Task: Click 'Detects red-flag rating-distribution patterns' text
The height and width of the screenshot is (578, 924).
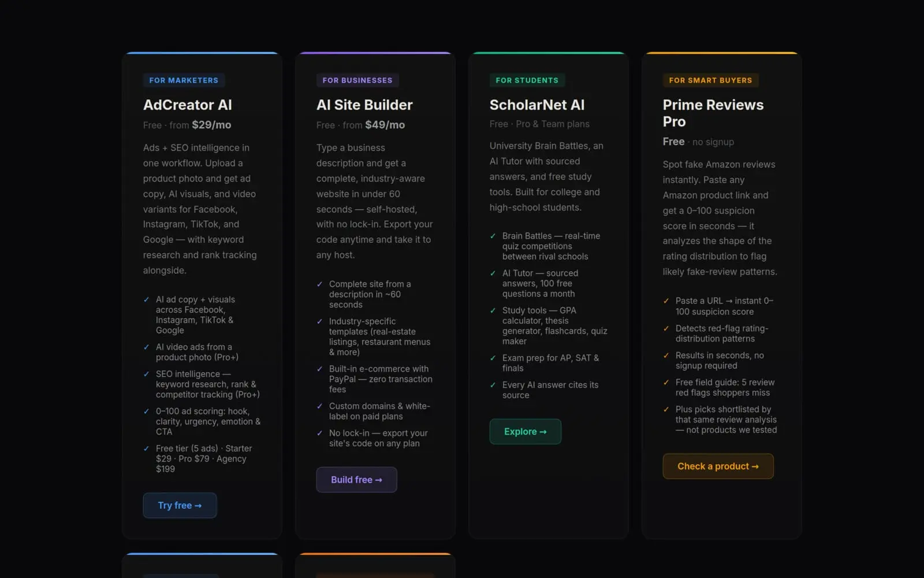Action: (x=722, y=334)
